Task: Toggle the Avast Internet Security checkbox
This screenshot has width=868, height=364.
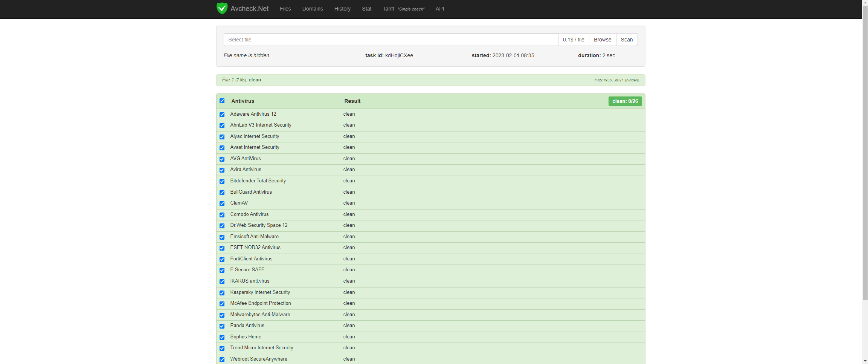Action: point(222,148)
